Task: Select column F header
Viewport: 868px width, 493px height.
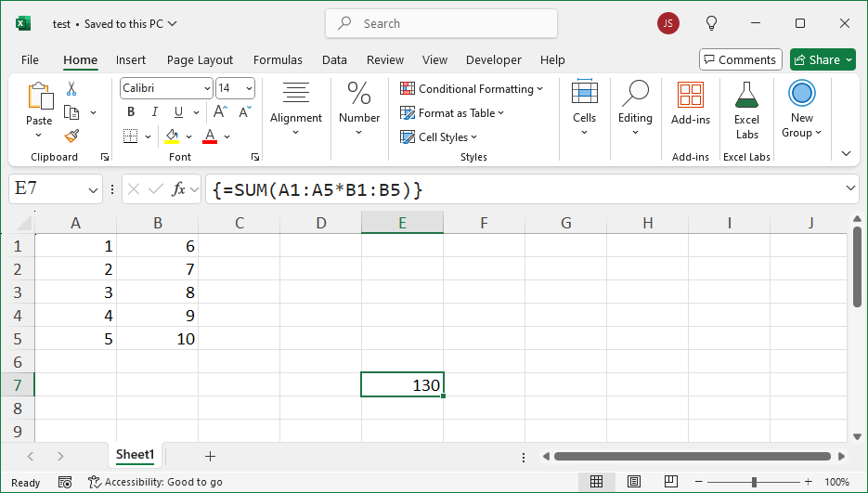Action: [x=484, y=223]
